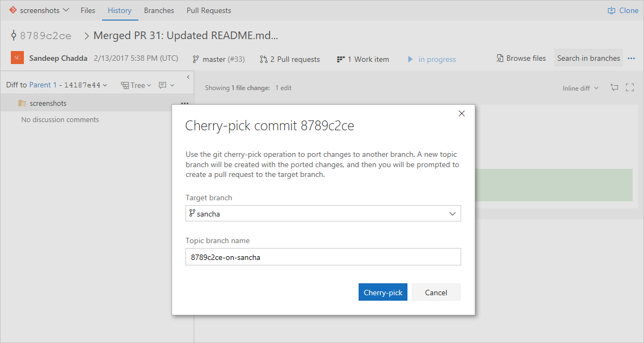Open the master (#33) branch link
The width and height of the screenshot is (644, 343).
[x=219, y=59]
